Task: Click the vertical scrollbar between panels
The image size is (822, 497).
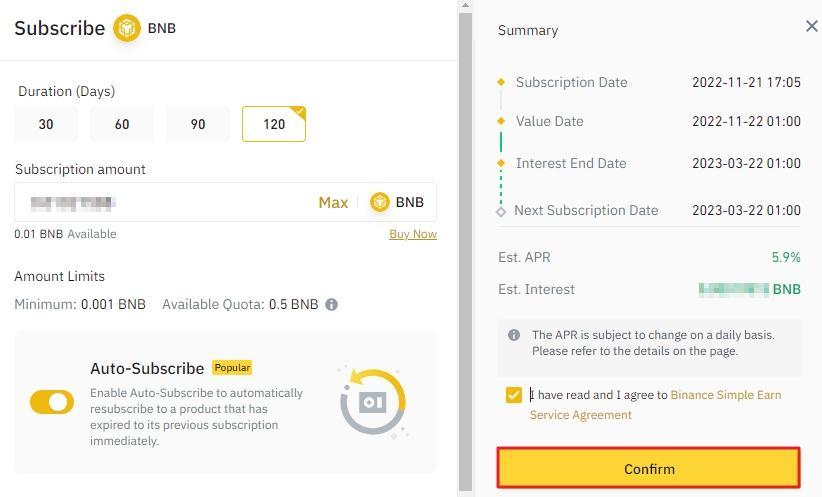Action: pyautogui.click(x=464, y=250)
